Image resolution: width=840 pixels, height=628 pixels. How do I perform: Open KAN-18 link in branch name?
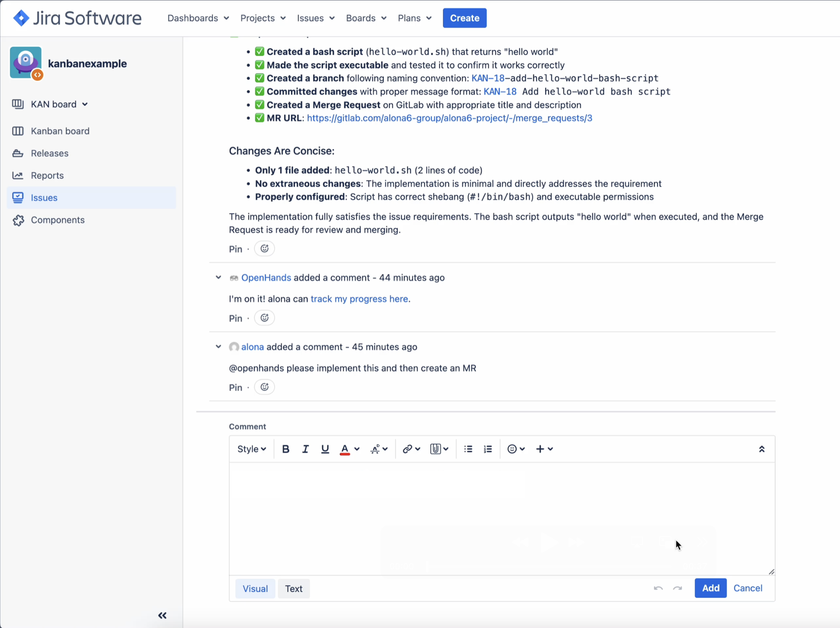(488, 78)
